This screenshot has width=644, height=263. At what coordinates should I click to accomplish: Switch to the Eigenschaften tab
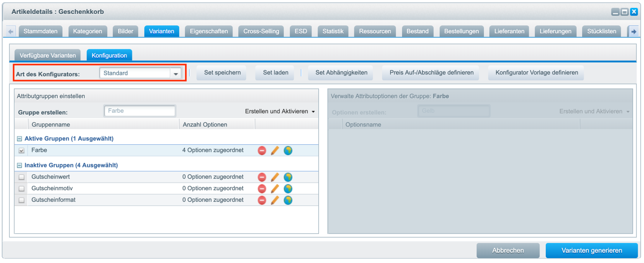tap(208, 31)
